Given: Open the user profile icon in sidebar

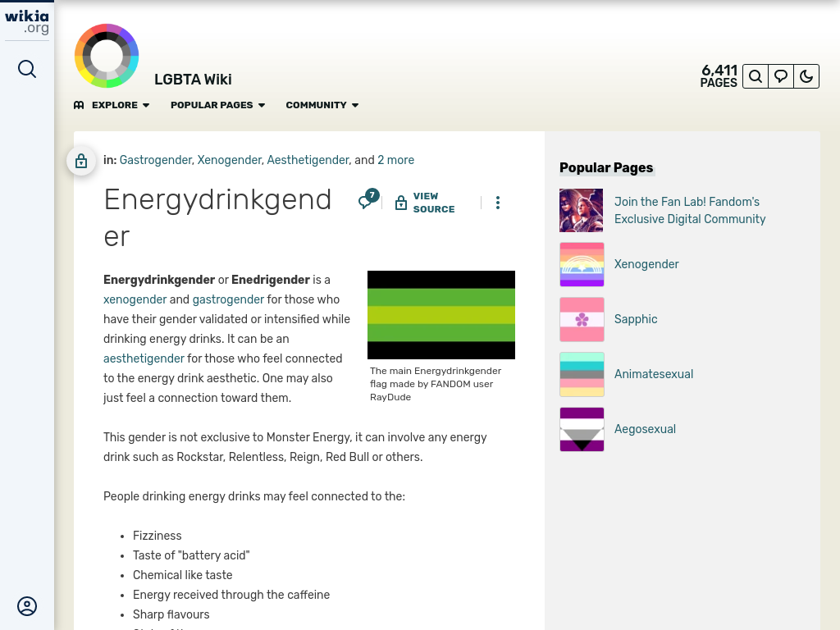Looking at the screenshot, I should tap(27, 606).
